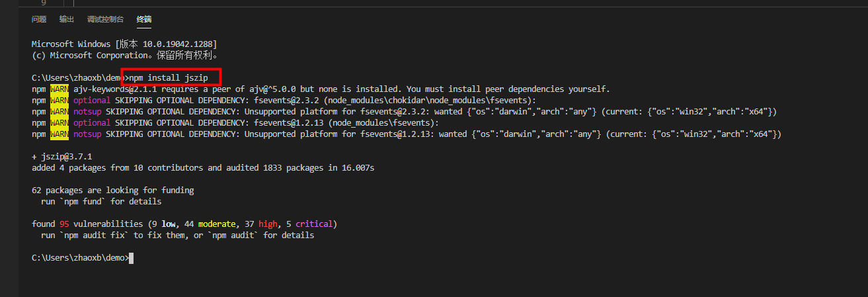Select the 调试控制台 tab

click(105, 19)
